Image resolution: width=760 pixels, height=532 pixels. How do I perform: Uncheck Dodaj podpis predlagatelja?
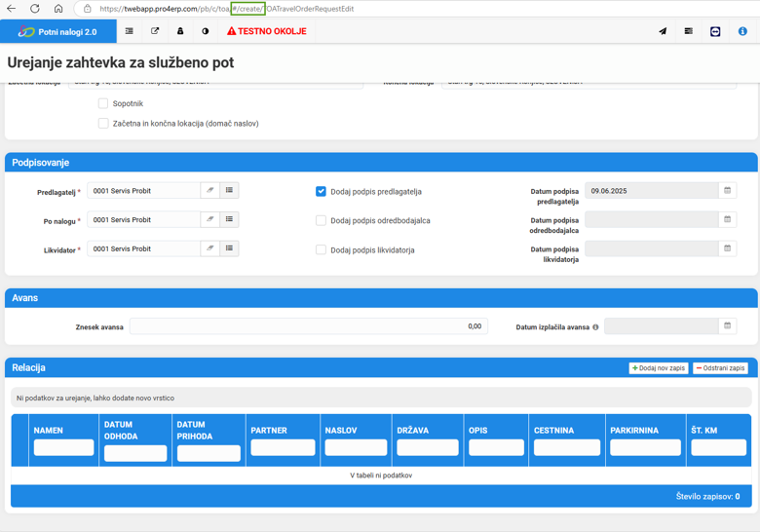[x=321, y=191]
